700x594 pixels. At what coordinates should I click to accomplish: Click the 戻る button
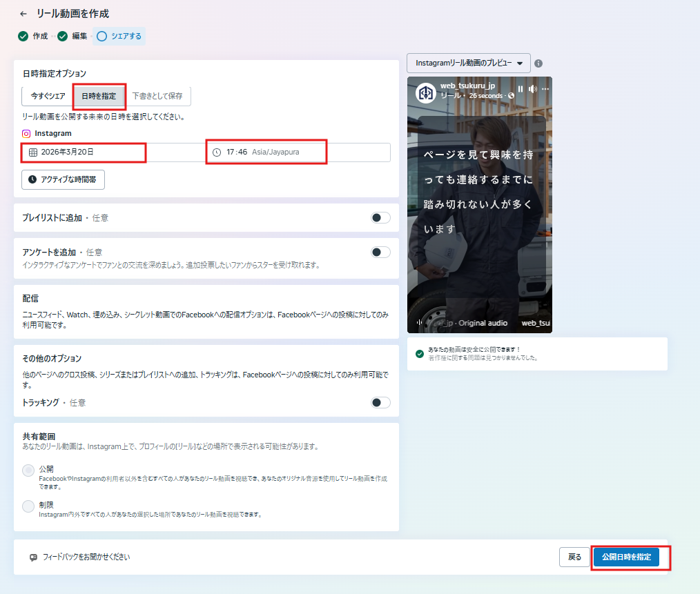pyautogui.click(x=574, y=557)
